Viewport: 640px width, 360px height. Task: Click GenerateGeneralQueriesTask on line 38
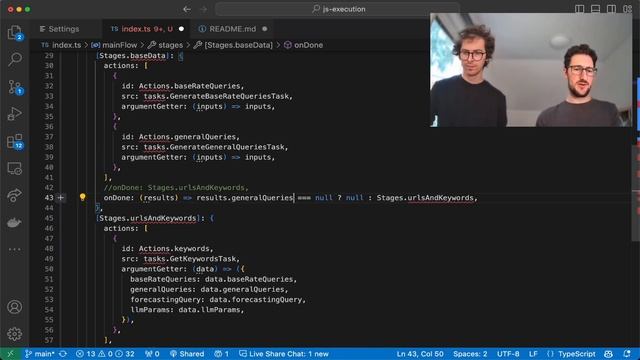(227, 147)
